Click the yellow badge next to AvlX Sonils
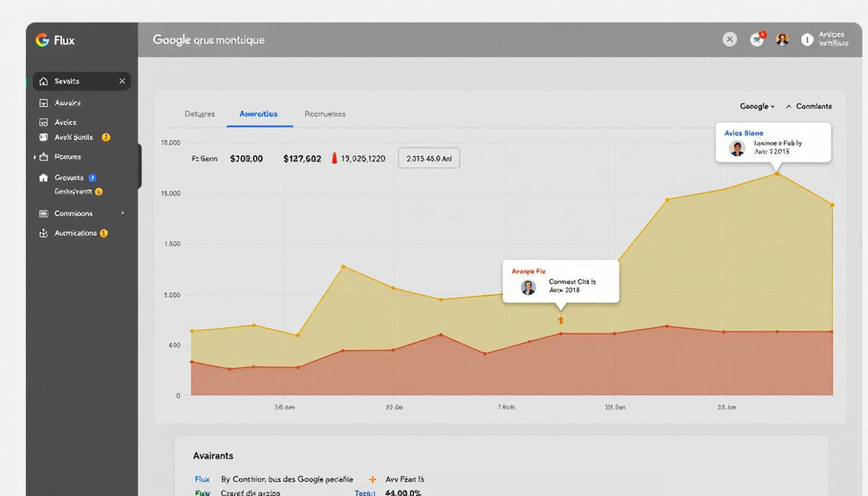This screenshot has height=496, width=868. pos(106,137)
